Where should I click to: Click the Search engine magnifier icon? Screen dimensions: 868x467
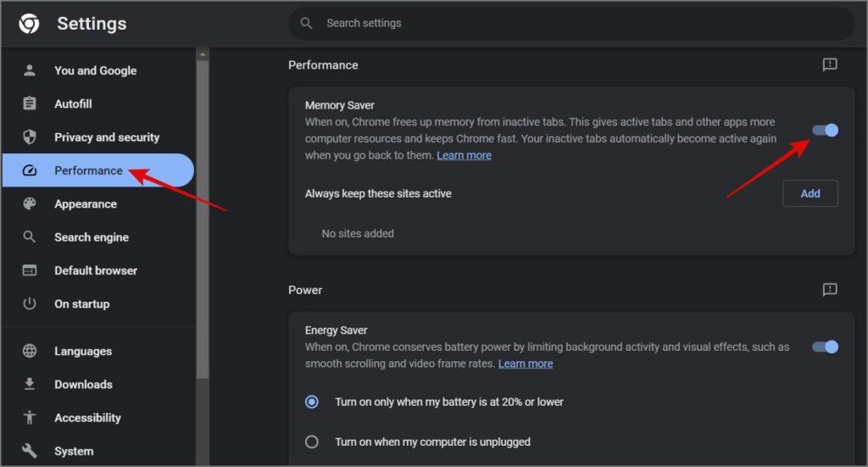[x=30, y=236]
